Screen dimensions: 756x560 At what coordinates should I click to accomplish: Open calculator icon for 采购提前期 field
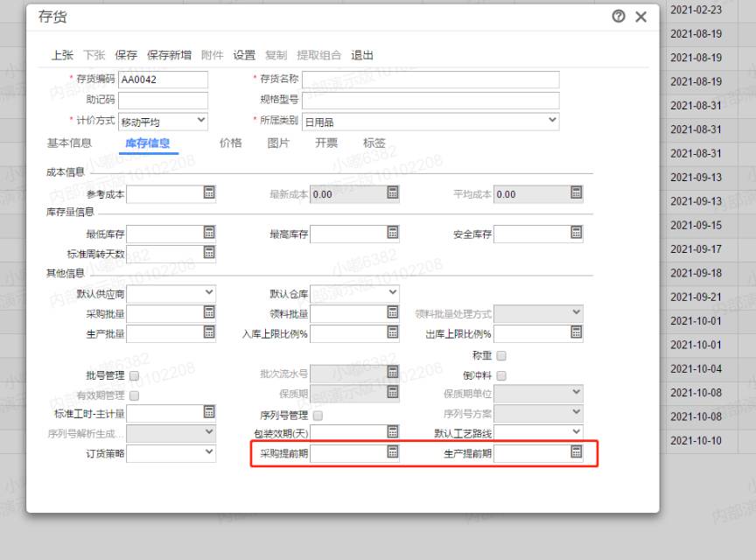393,451
